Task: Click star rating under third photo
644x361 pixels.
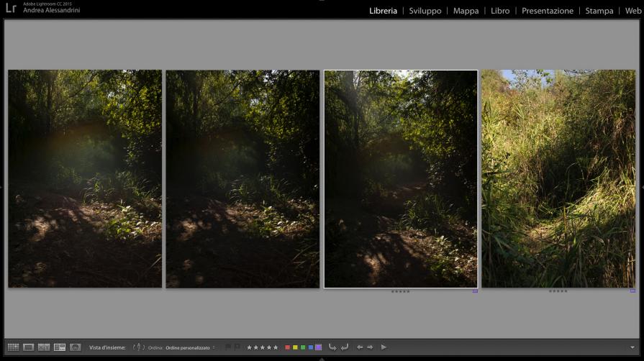Action: click(x=401, y=291)
